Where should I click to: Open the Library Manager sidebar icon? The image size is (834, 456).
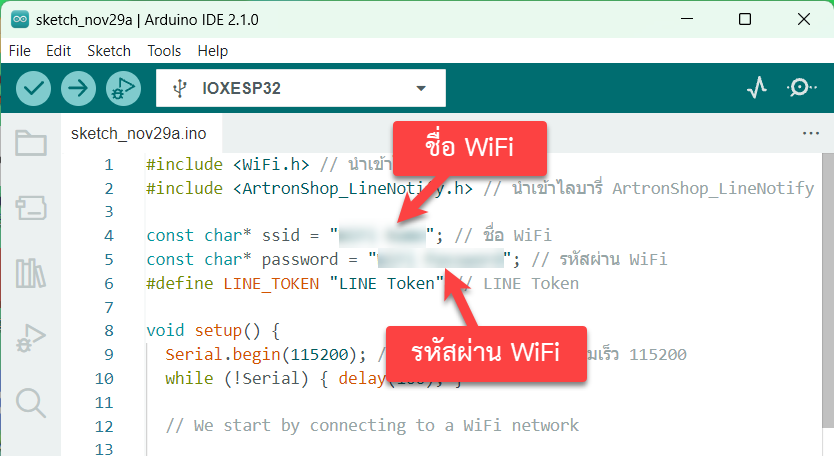click(31, 273)
